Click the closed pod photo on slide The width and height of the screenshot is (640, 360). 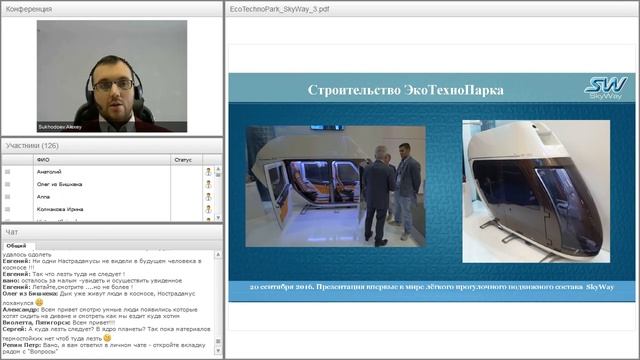tap(536, 191)
